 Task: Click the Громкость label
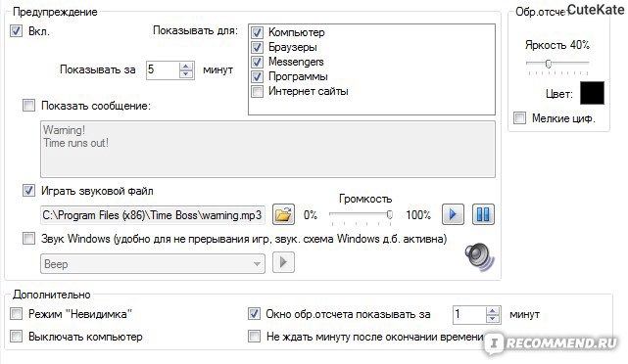click(365, 199)
